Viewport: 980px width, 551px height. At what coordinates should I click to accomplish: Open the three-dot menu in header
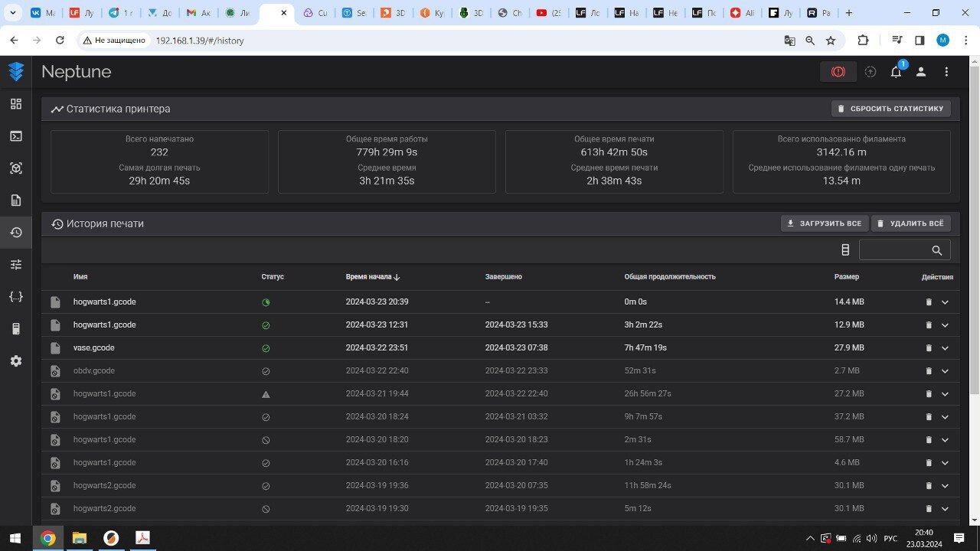pyautogui.click(x=946, y=72)
